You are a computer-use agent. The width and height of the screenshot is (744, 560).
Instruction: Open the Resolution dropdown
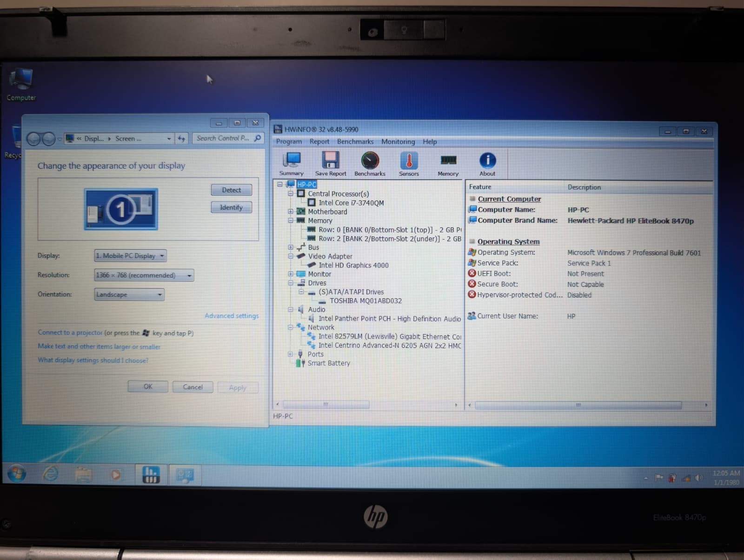144,275
